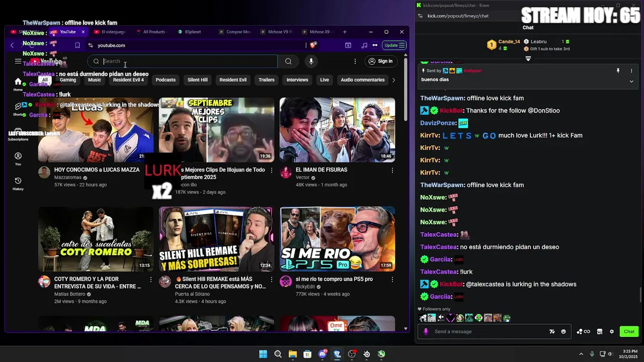Switch to the Comprar Mouse browser tab

(x=236, y=32)
